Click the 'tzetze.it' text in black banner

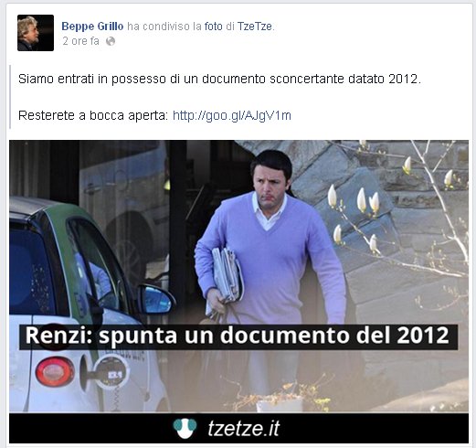244,428
